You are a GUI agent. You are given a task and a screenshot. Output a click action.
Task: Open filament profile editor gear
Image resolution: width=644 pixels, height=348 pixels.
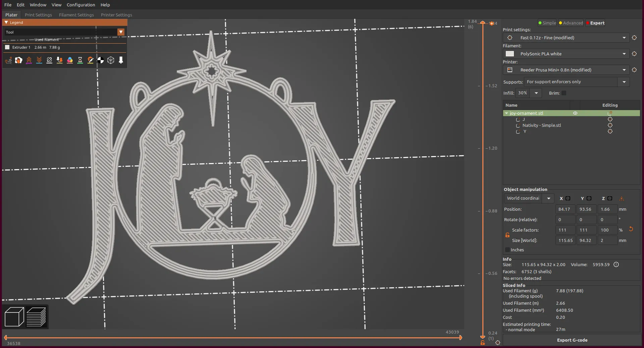click(x=634, y=54)
